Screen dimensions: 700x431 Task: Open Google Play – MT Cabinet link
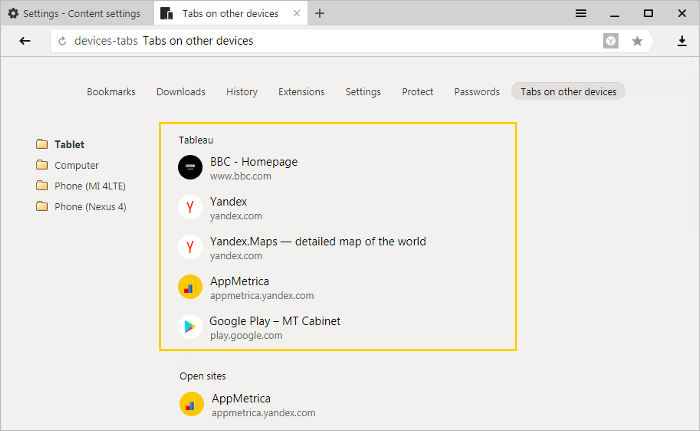(x=275, y=321)
